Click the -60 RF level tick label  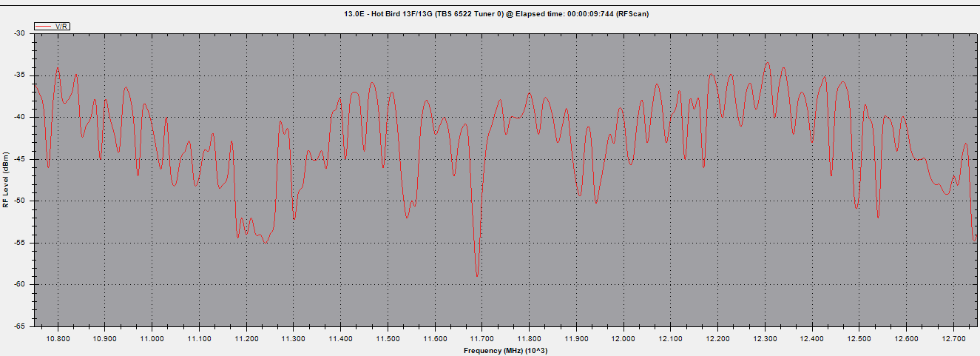(x=19, y=284)
